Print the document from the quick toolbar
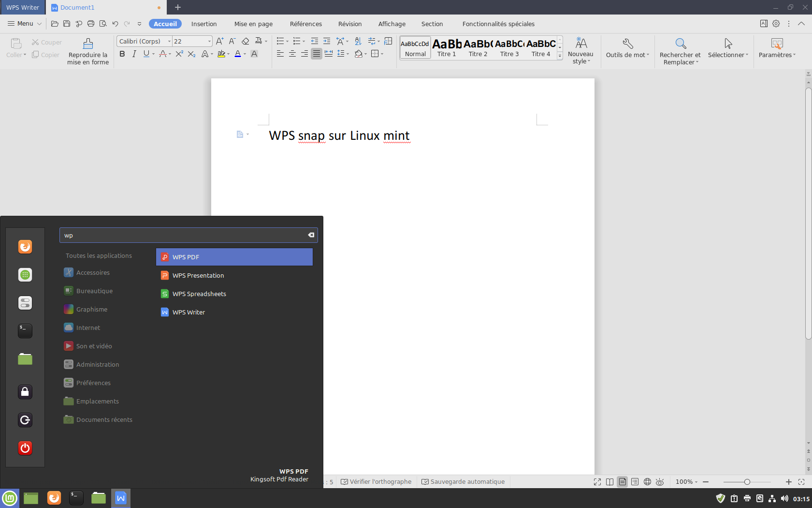The height and width of the screenshot is (508, 812). tap(91, 24)
